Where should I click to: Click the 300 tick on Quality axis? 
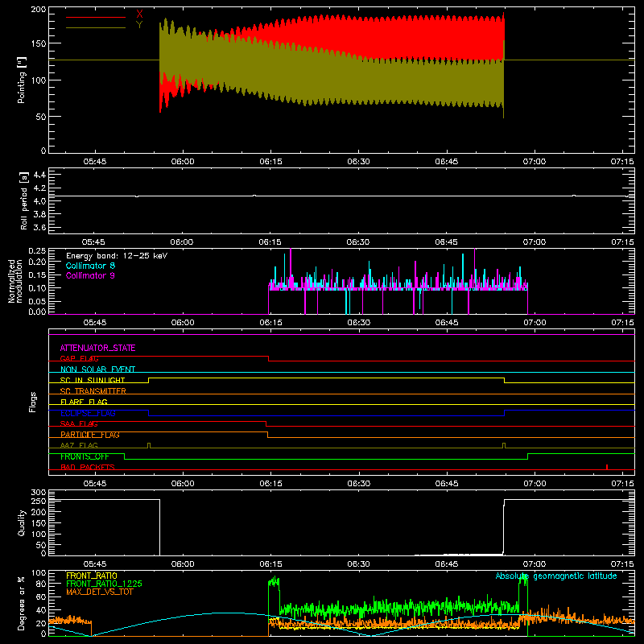[x=38, y=493]
